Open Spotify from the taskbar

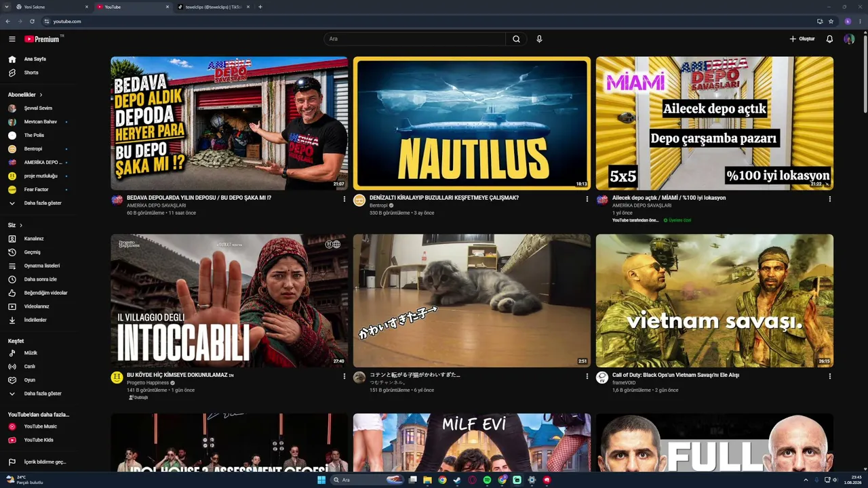(487, 480)
